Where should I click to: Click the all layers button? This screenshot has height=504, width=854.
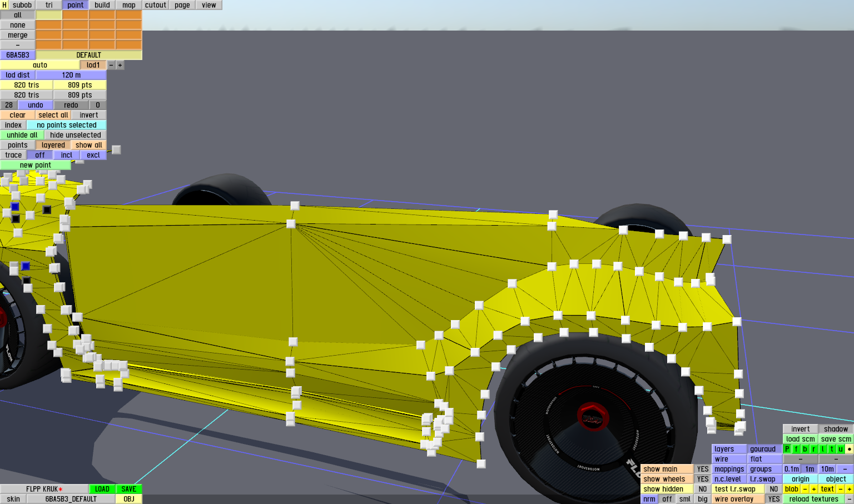[18, 15]
